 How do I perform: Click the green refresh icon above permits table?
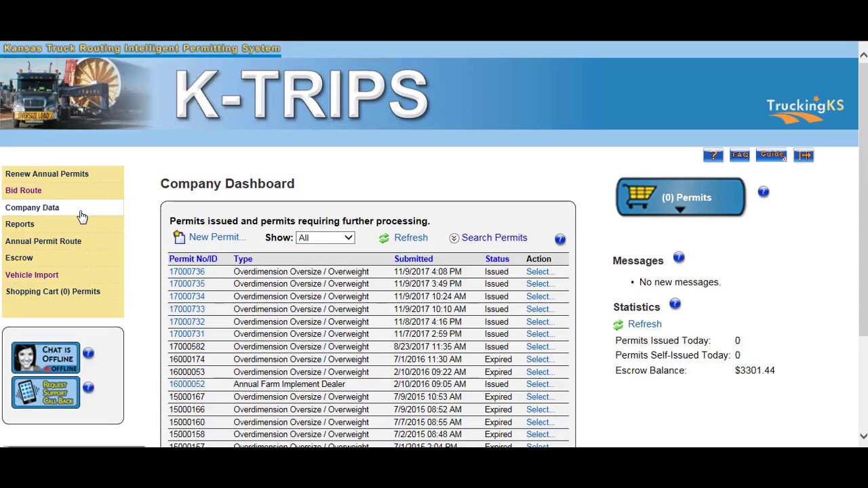tap(384, 238)
